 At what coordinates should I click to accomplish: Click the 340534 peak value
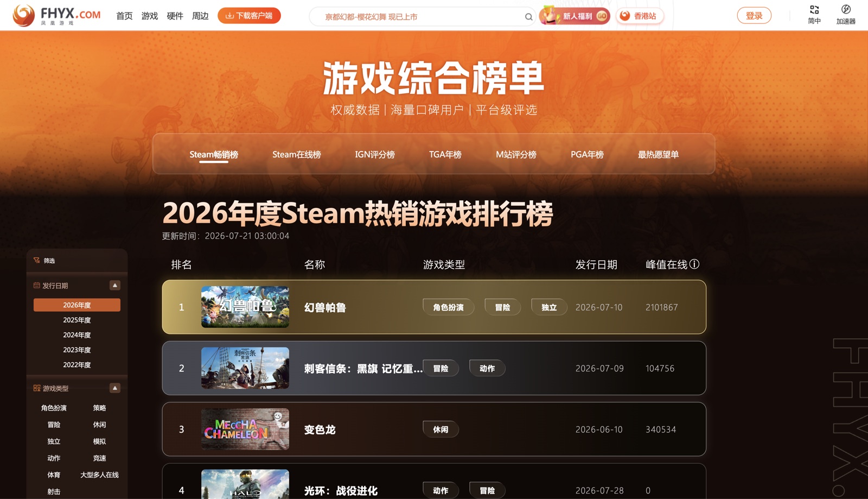click(661, 429)
